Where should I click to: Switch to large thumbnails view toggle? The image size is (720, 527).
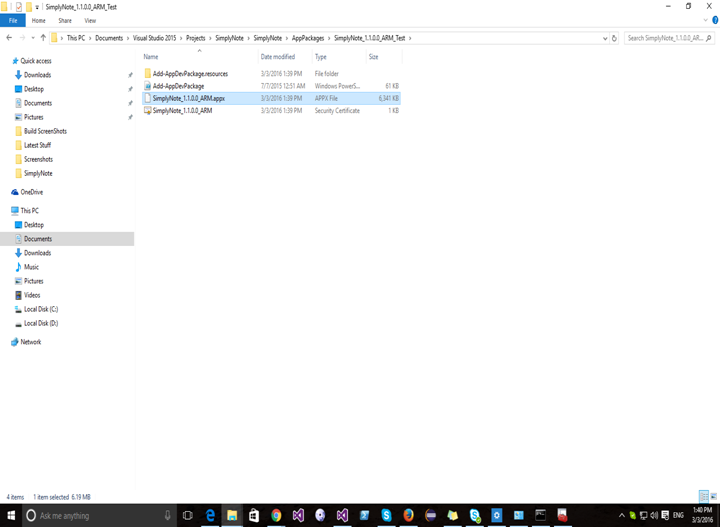[x=714, y=496]
